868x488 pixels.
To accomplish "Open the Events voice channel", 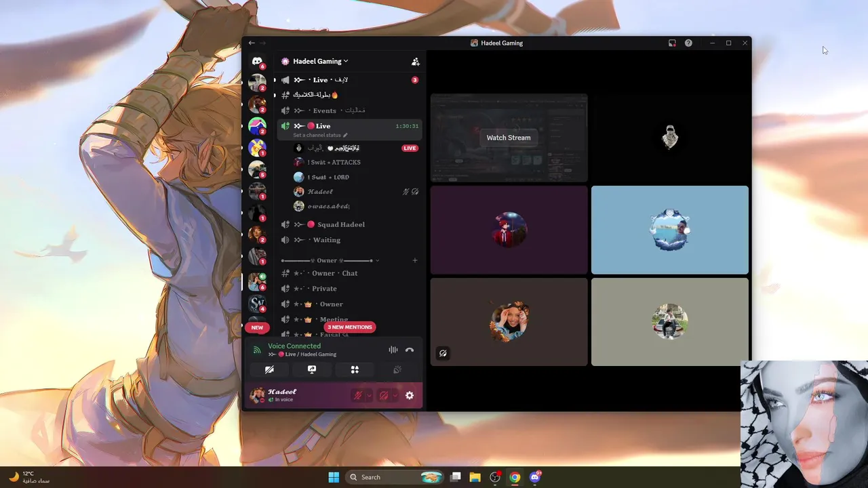I will (x=349, y=110).
